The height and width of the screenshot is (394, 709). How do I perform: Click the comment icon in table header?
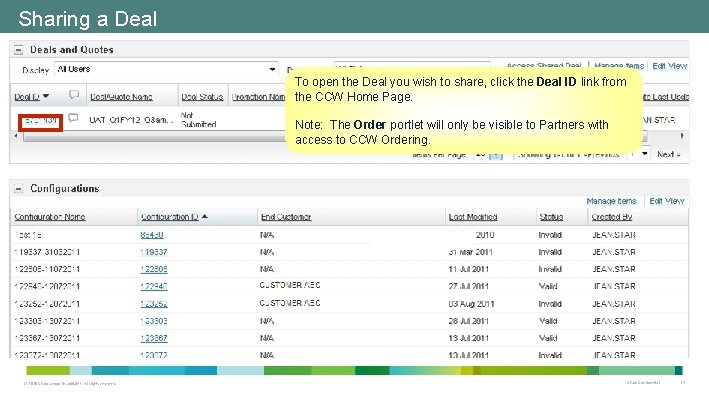[x=74, y=94]
